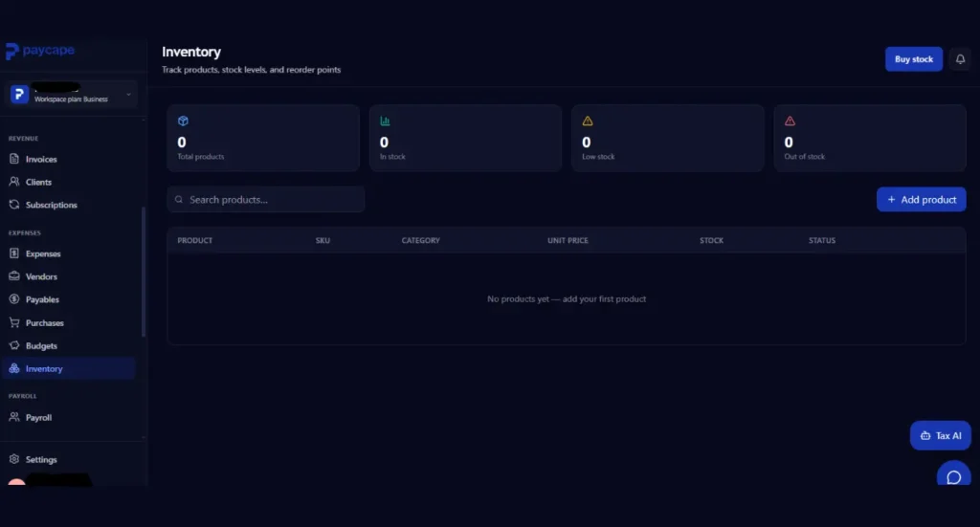
Task: Click the Paycape logo
Action: [x=40, y=51]
